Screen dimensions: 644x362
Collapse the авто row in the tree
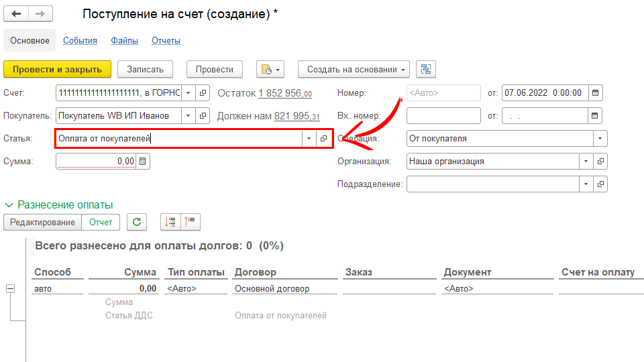[x=11, y=289]
